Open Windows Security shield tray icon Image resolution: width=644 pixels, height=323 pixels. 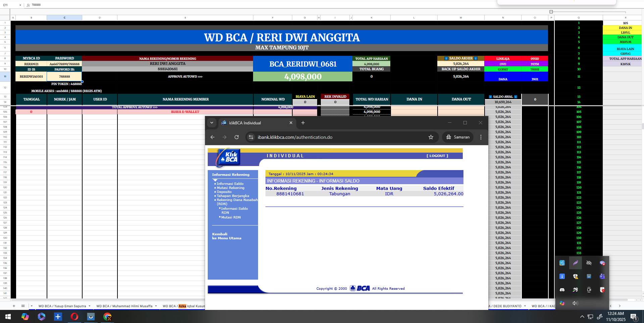click(576, 276)
